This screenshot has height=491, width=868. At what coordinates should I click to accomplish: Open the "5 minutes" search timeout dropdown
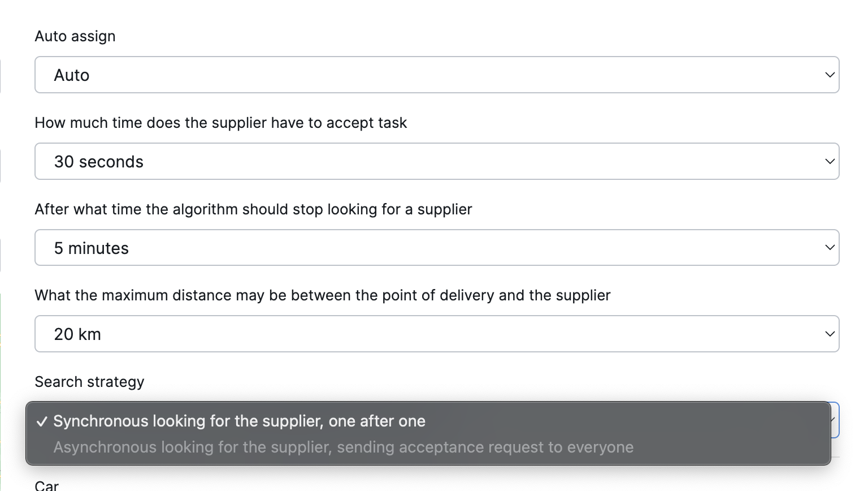click(x=436, y=248)
